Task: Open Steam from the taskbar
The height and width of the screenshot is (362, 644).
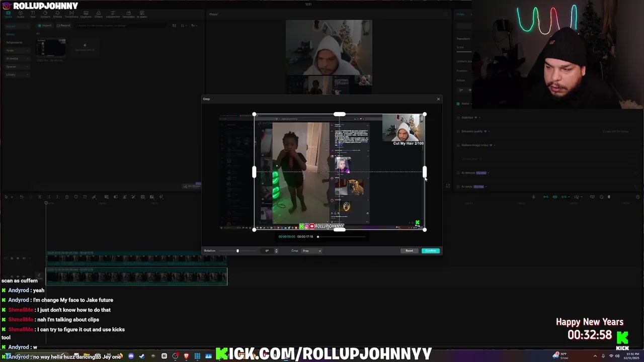Action: point(142,356)
